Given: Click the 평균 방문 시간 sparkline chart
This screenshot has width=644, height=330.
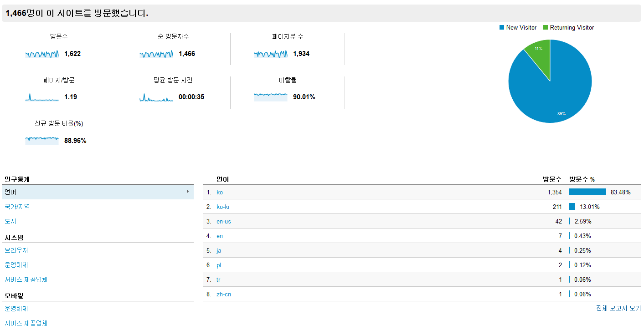Looking at the screenshot, I should point(156,97).
